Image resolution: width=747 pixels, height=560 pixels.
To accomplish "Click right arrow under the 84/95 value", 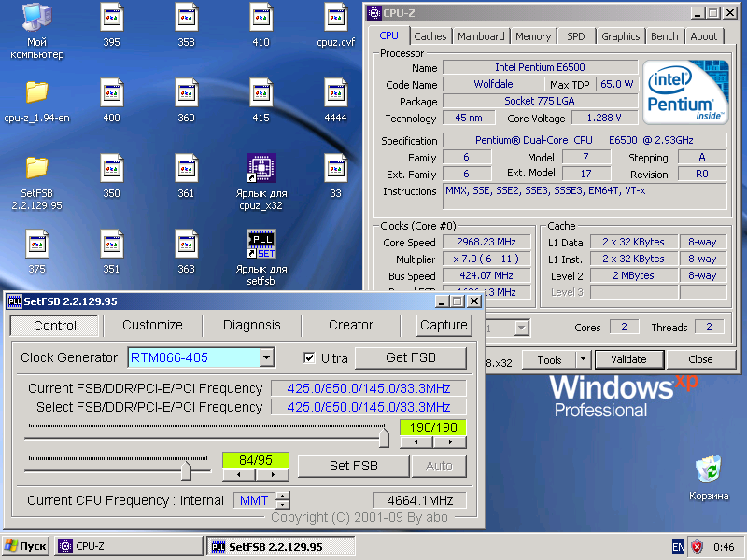I will click(x=273, y=474).
